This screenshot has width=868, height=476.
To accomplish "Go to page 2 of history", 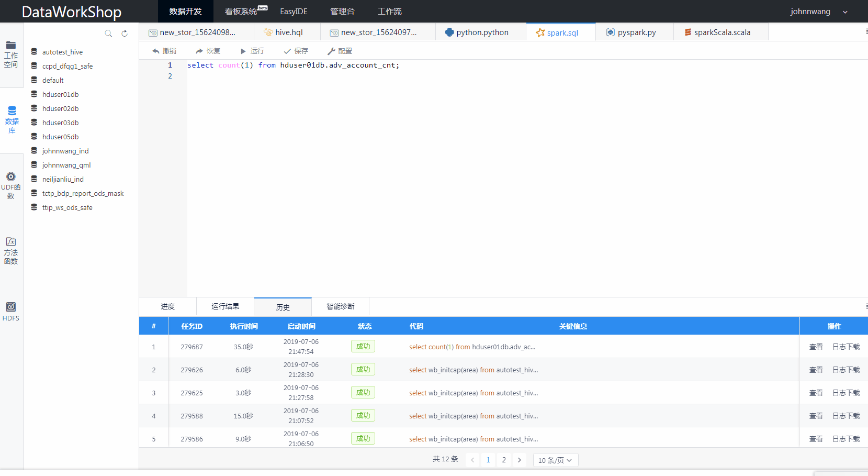I will 504,460.
